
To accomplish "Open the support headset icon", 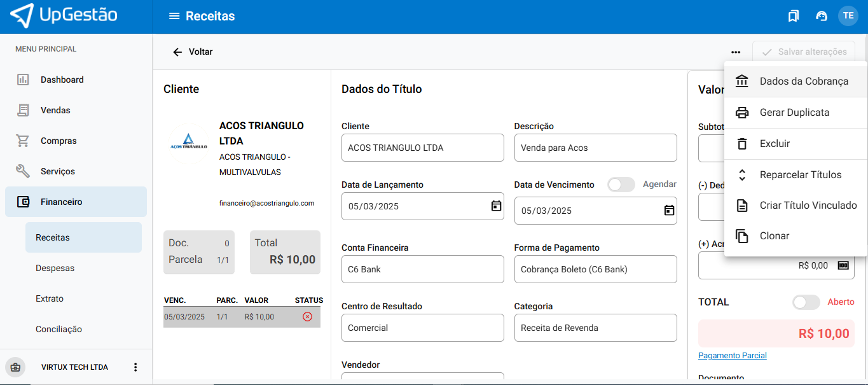I will click(821, 16).
